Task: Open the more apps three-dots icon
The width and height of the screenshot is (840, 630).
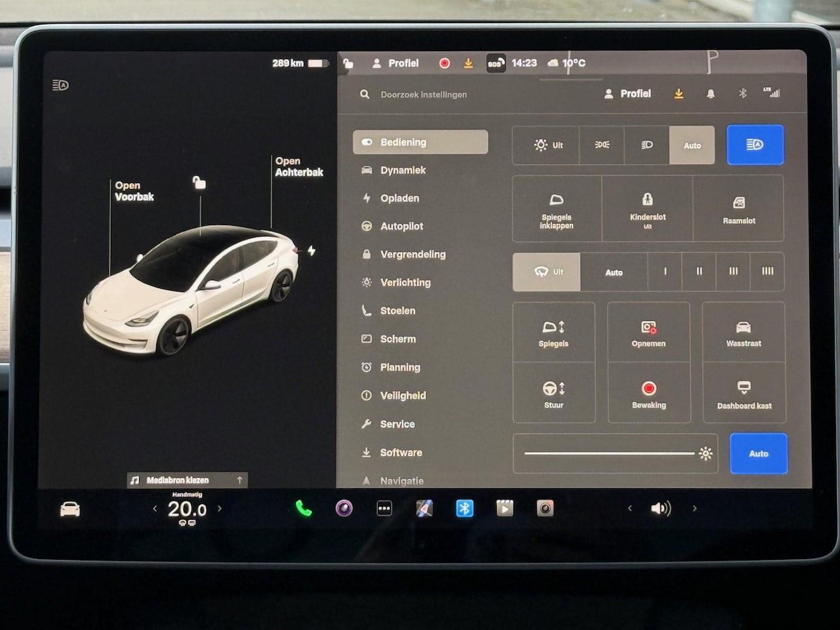Action: [x=385, y=509]
